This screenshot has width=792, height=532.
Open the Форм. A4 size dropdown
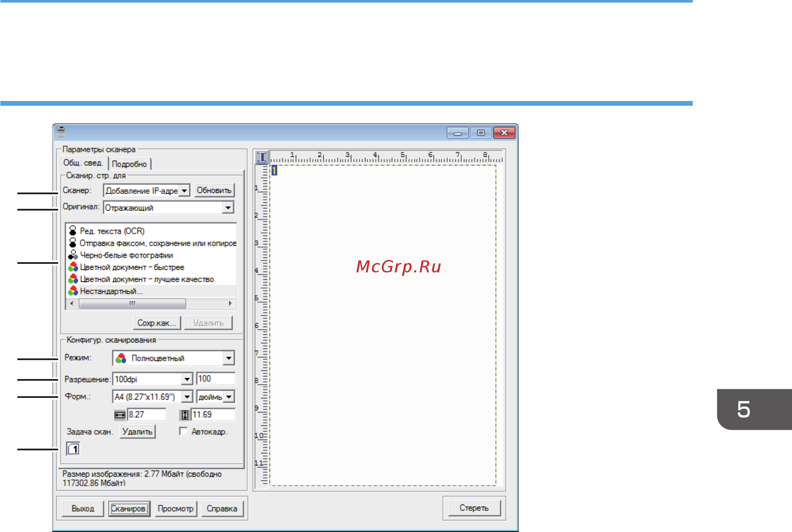click(x=187, y=397)
